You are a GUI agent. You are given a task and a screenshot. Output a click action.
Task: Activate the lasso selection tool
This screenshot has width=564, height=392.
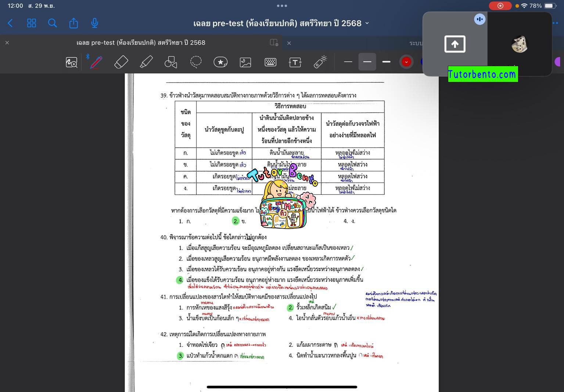tap(196, 62)
